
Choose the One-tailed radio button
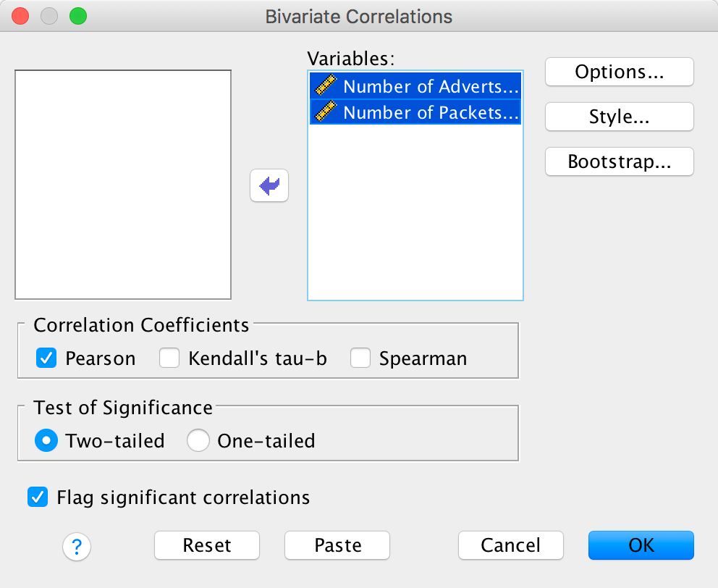tap(198, 440)
